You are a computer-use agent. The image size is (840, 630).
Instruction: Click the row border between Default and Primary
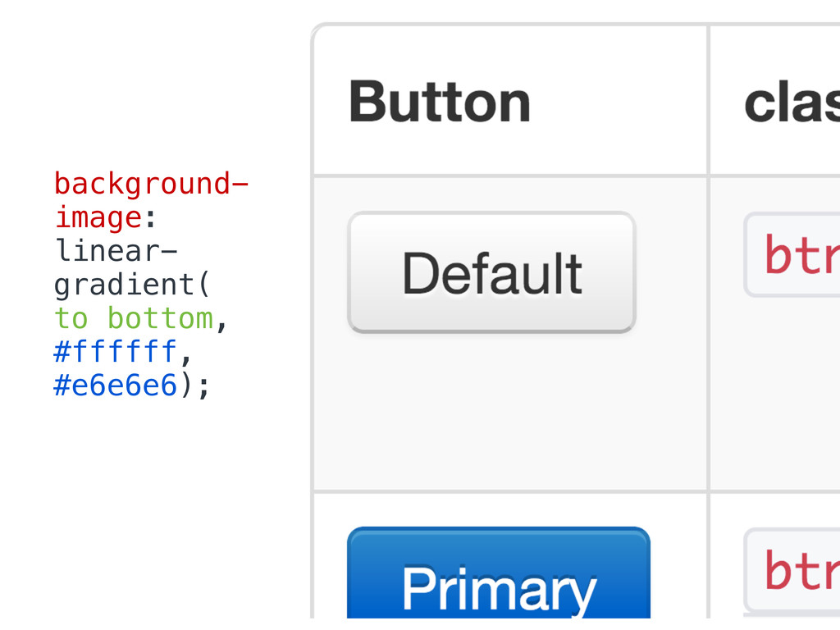tap(509, 492)
